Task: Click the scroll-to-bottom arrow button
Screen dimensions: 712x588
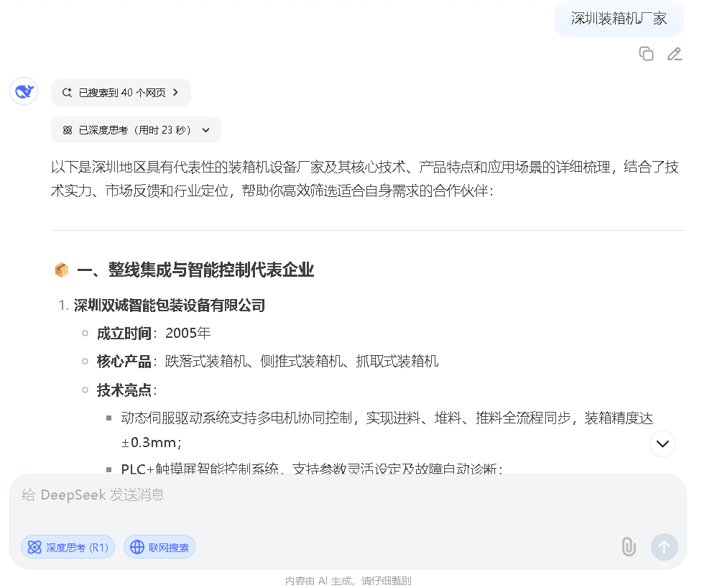Action: pyautogui.click(x=662, y=444)
